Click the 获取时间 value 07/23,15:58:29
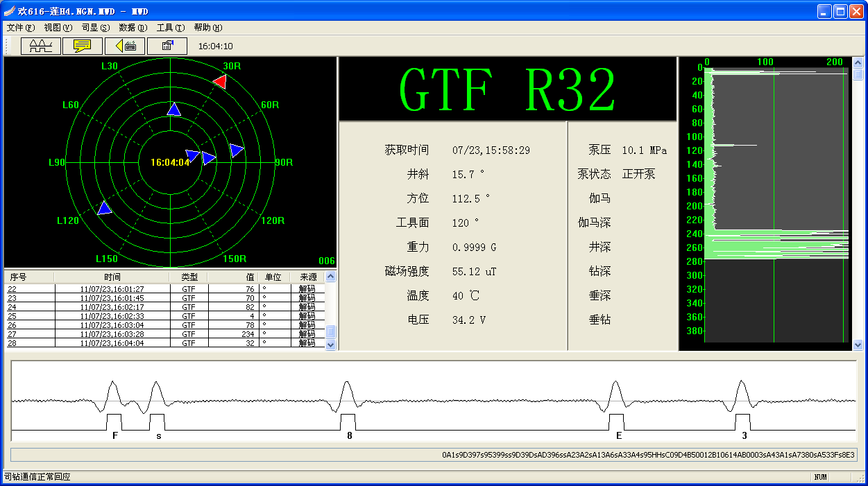 click(x=491, y=150)
